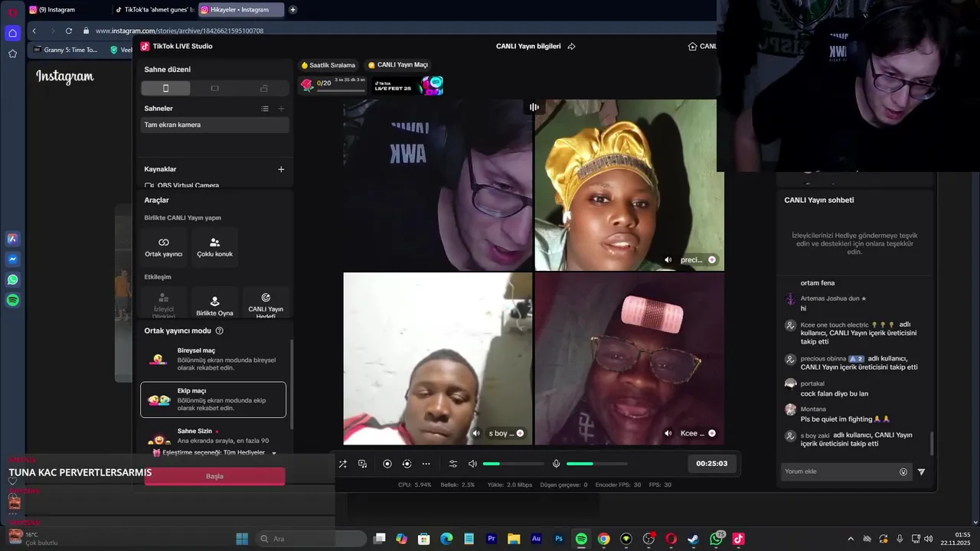Open the Sahneler list view icon
Viewport: 980px width, 551px height.
tap(265, 109)
